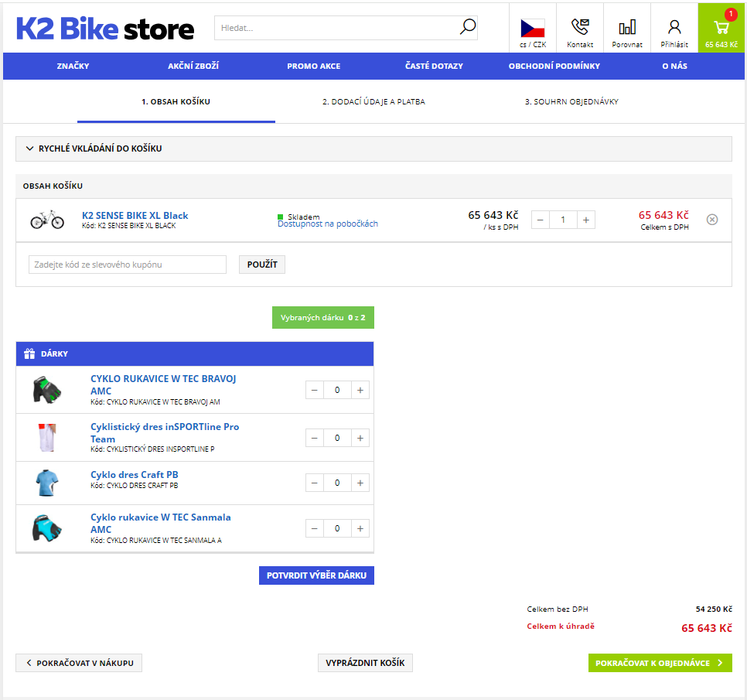Decrease Cyklistický dres inSPORTline gift quantity

point(315,438)
